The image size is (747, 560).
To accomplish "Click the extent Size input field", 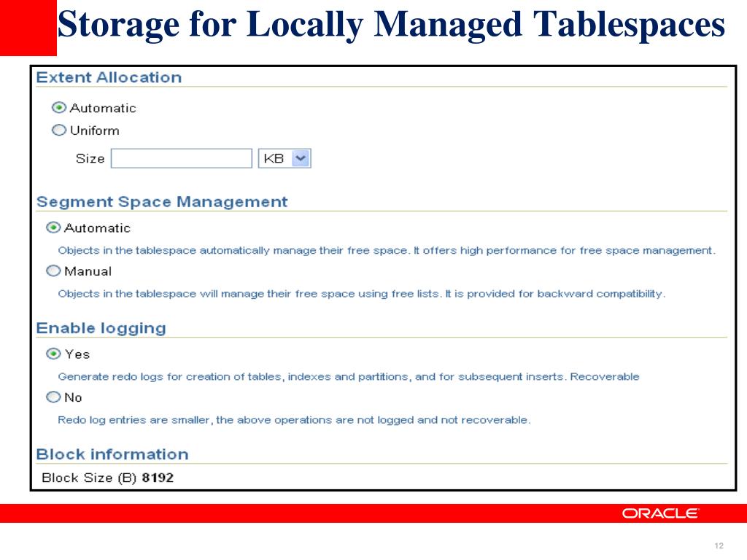I will point(182,158).
